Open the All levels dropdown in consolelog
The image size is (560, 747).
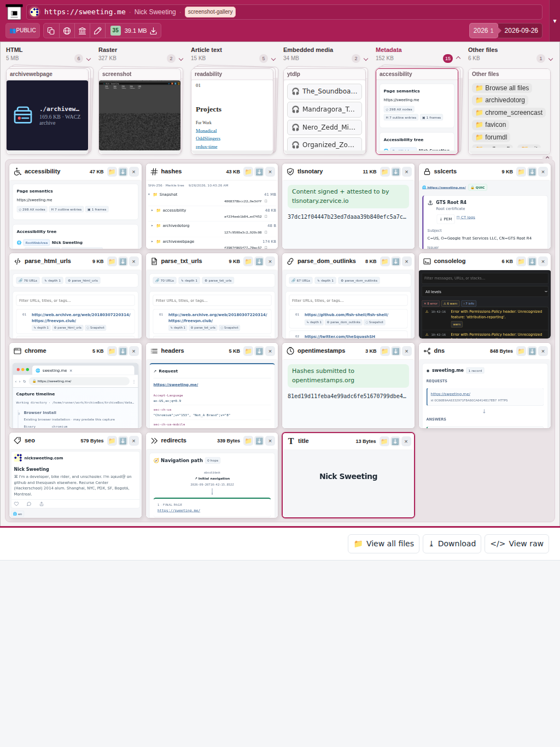pyautogui.click(x=485, y=291)
